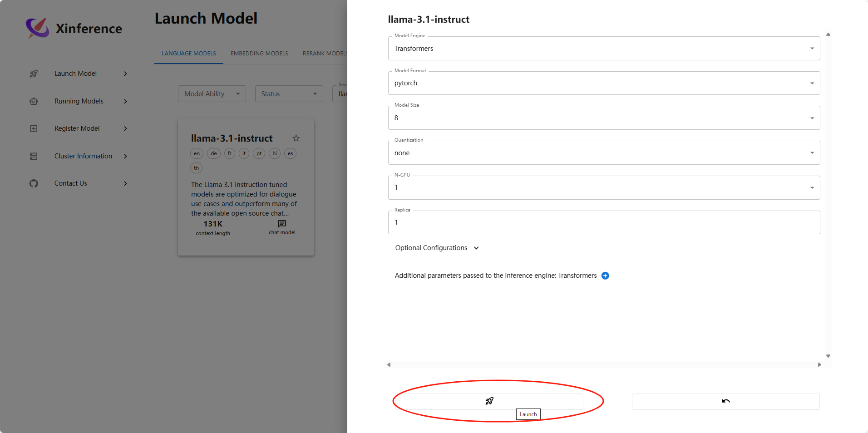
Task: Click the 'es' language chip
Action: (x=291, y=153)
